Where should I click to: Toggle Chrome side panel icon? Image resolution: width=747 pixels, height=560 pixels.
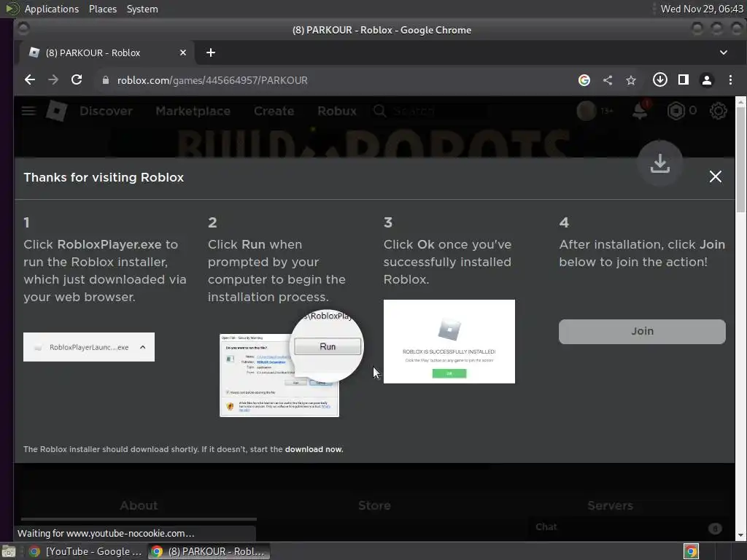pyautogui.click(x=683, y=80)
